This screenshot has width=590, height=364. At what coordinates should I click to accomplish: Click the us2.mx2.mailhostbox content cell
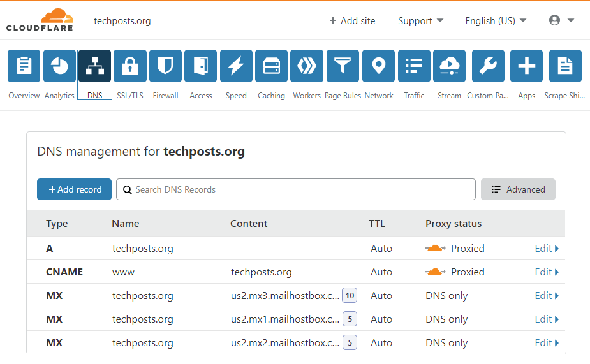point(285,342)
